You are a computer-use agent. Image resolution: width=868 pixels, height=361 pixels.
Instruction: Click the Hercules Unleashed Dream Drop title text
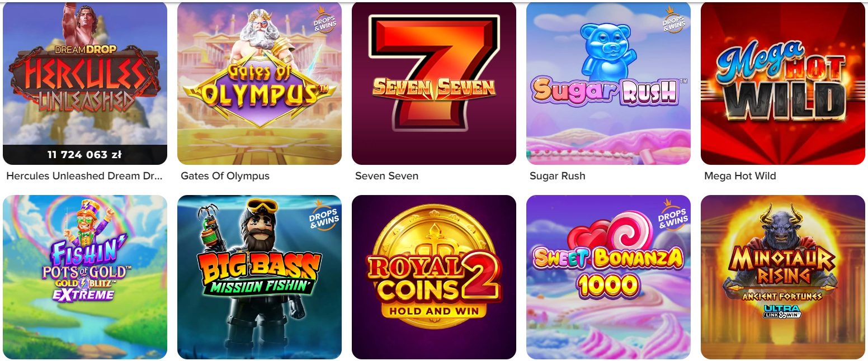coord(84,176)
